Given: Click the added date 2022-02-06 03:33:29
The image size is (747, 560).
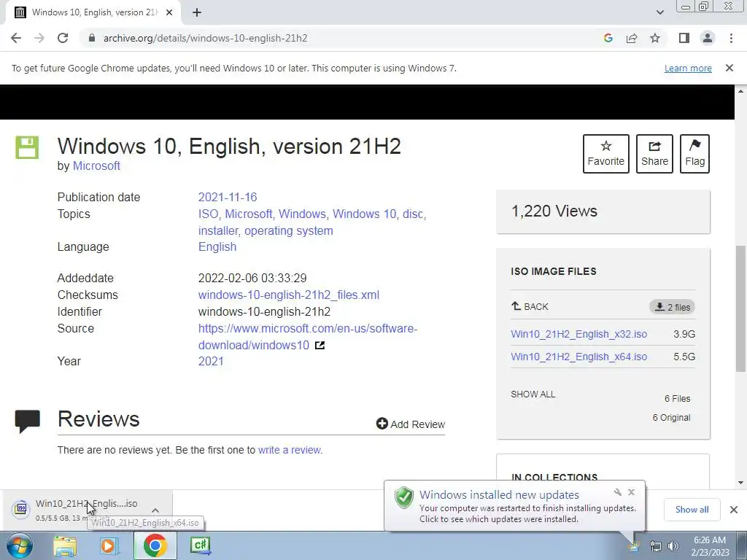Looking at the screenshot, I should click(x=252, y=278).
